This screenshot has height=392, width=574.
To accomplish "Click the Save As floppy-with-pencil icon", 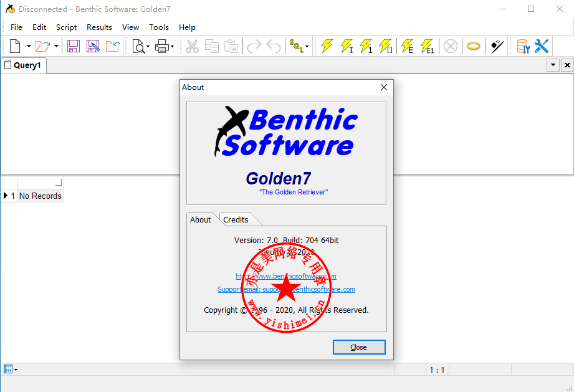I will (x=93, y=46).
